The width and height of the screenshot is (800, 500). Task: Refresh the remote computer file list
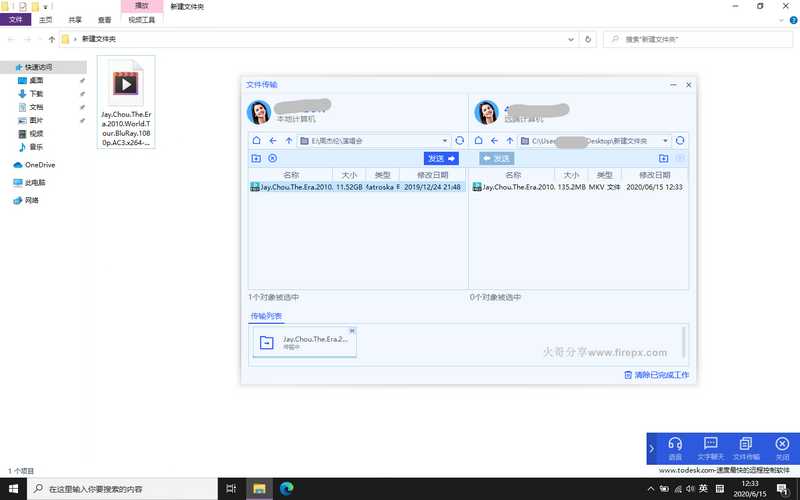coord(680,140)
